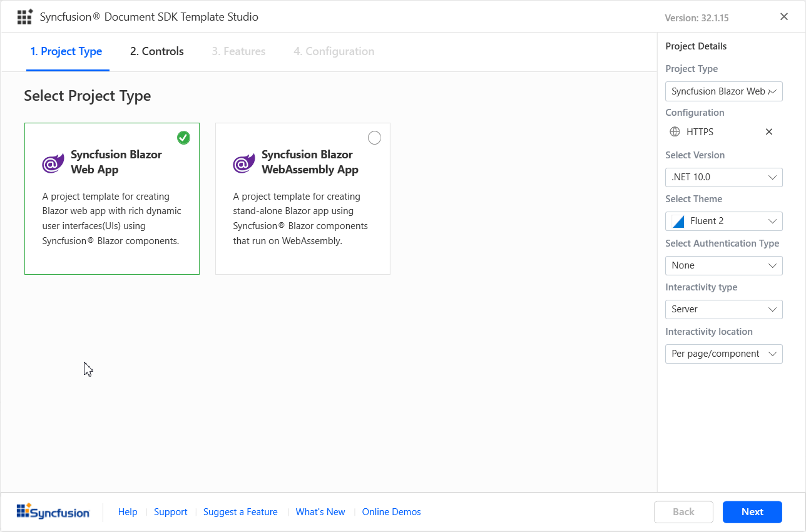Screen dimensions: 806x532
Task: Click the Next button
Action: (x=752, y=511)
